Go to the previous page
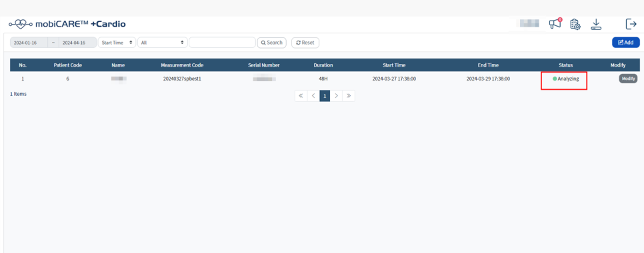 point(313,96)
